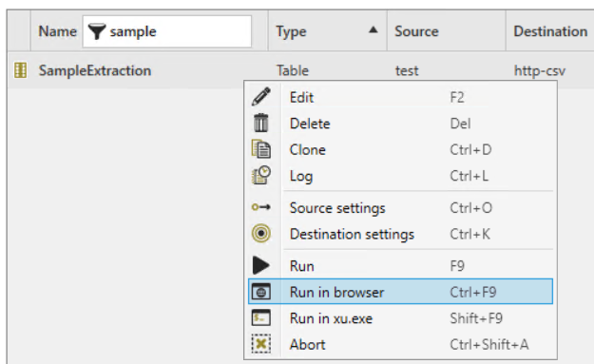Click the Name column header label

pos(57,31)
